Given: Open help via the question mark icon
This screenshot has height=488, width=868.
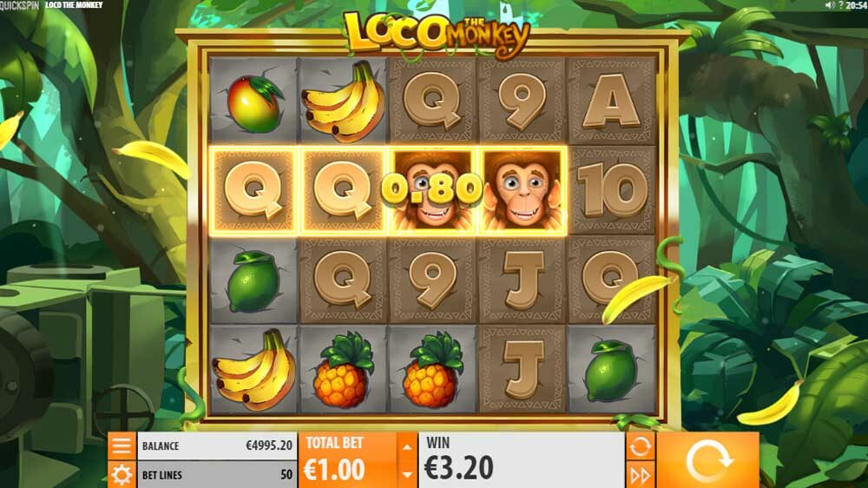Looking at the screenshot, I should [x=840, y=5].
